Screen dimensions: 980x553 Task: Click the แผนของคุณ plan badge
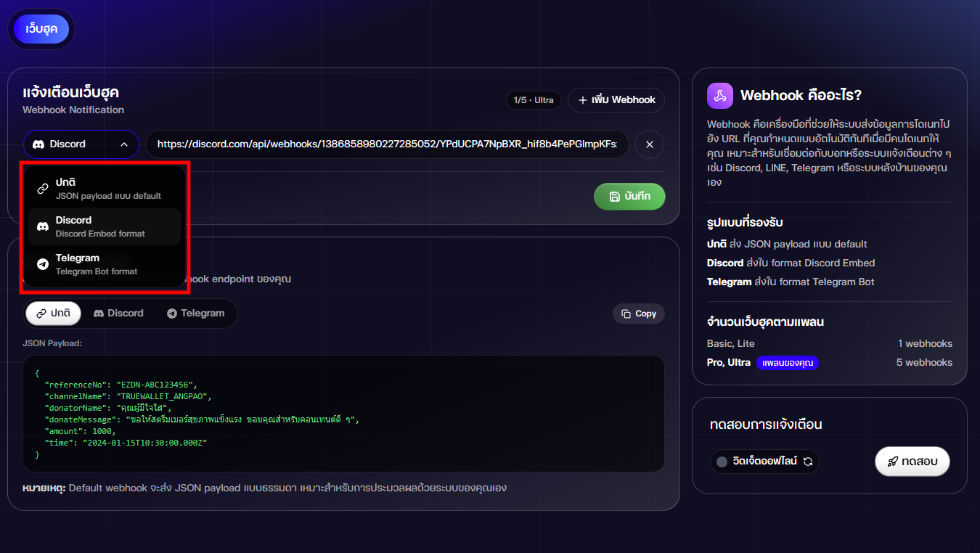click(788, 362)
